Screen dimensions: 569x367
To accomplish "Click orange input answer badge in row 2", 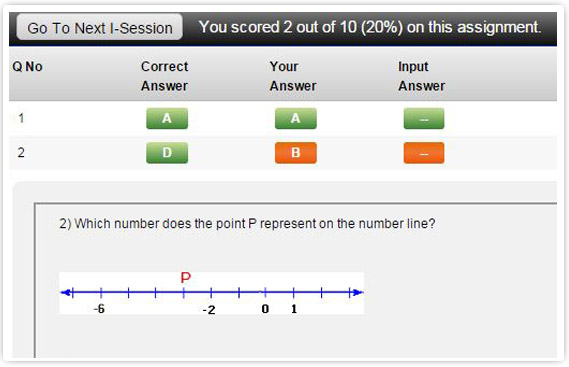I will [x=423, y=153].
